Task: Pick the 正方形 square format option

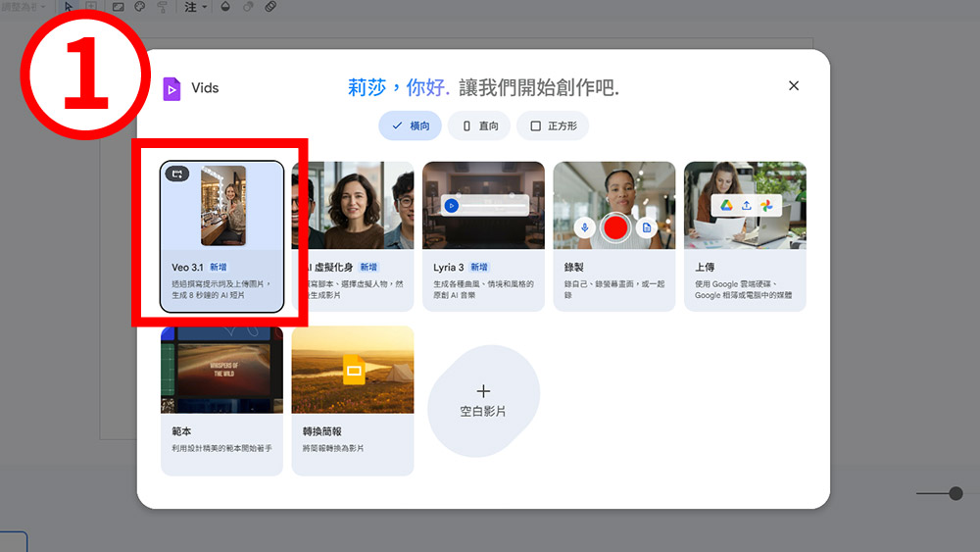Action: [553, 125]
